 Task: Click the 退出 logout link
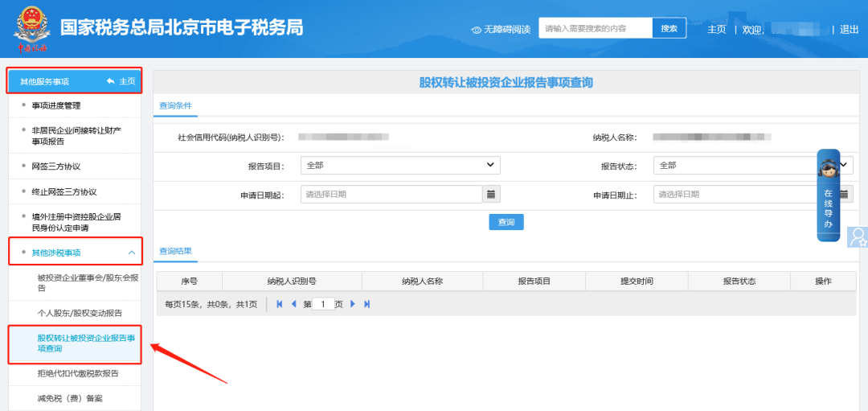tap(849, 29)
